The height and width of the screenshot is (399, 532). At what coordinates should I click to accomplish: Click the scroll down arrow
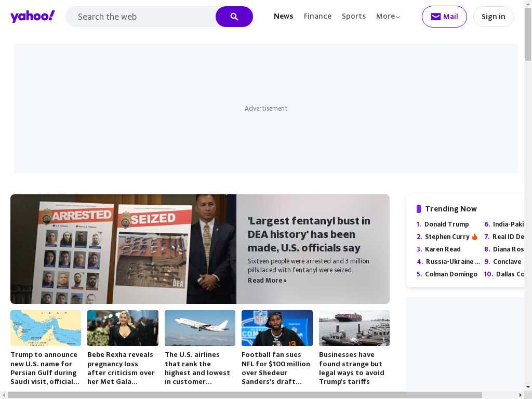(x=528, y=387)
